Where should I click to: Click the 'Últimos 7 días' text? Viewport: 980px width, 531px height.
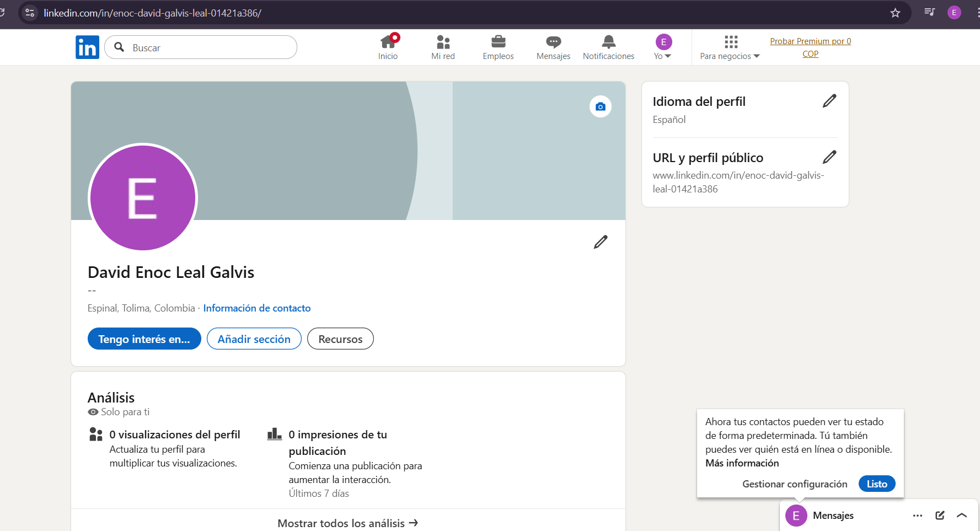319,494
